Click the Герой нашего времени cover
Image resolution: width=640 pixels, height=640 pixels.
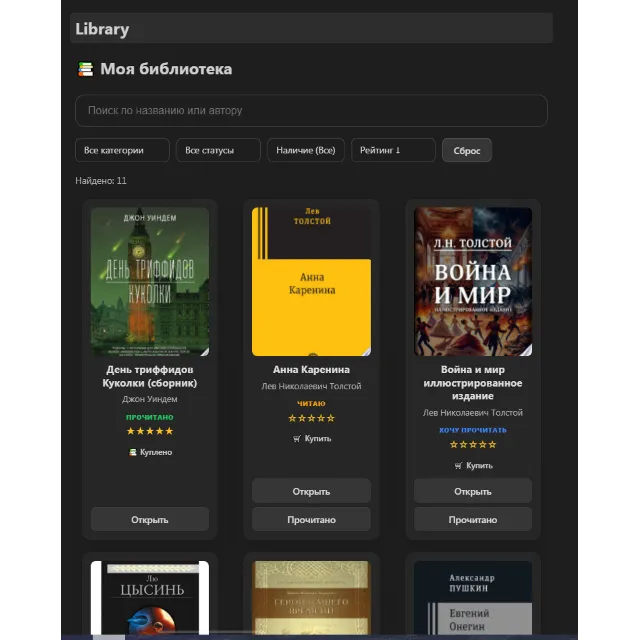tap(311, 598)
